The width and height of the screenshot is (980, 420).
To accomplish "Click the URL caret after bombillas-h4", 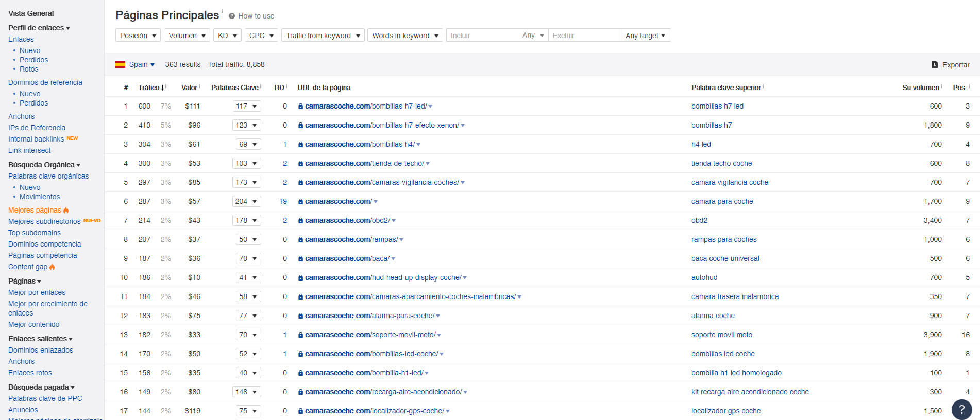I will pyautogui.click(x=418, y=145).
